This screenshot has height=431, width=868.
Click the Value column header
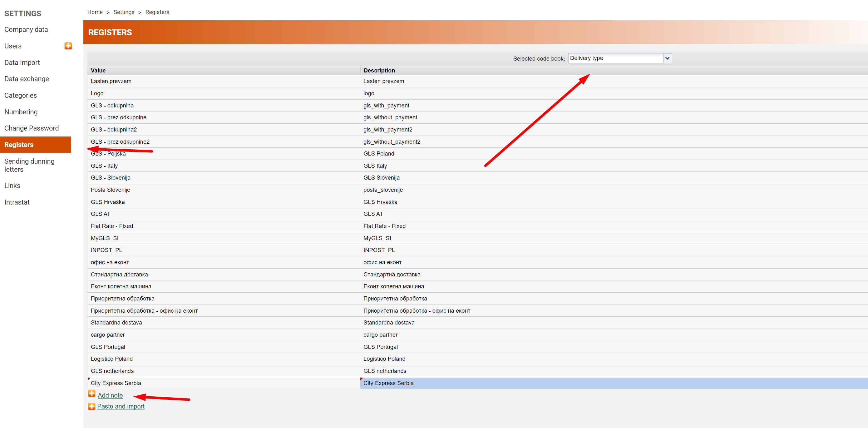click(98, 71)
